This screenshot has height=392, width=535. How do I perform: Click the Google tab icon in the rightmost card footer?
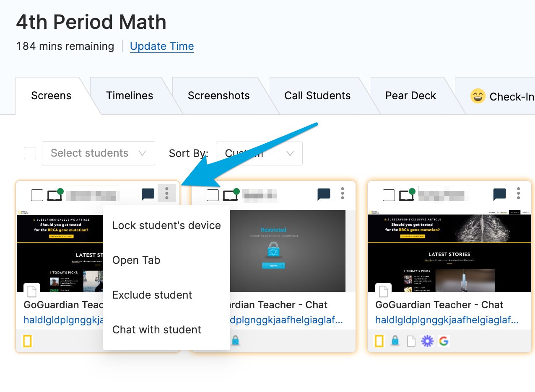[444, 341]
